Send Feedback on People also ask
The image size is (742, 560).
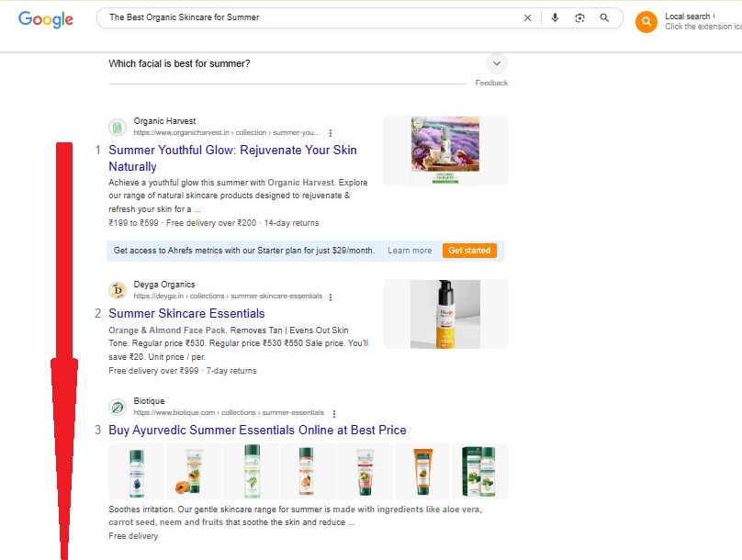click(x=491, y=83)
